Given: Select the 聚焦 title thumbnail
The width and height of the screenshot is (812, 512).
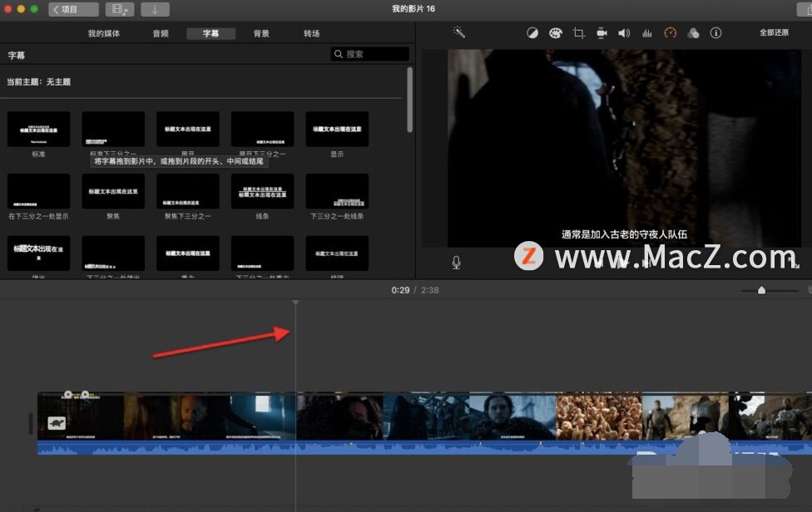Looking at the screenshot, I should point(113,191).
